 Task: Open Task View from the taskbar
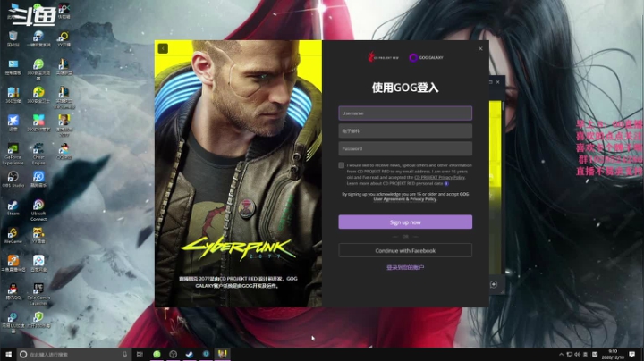click(x=140, y=354)
